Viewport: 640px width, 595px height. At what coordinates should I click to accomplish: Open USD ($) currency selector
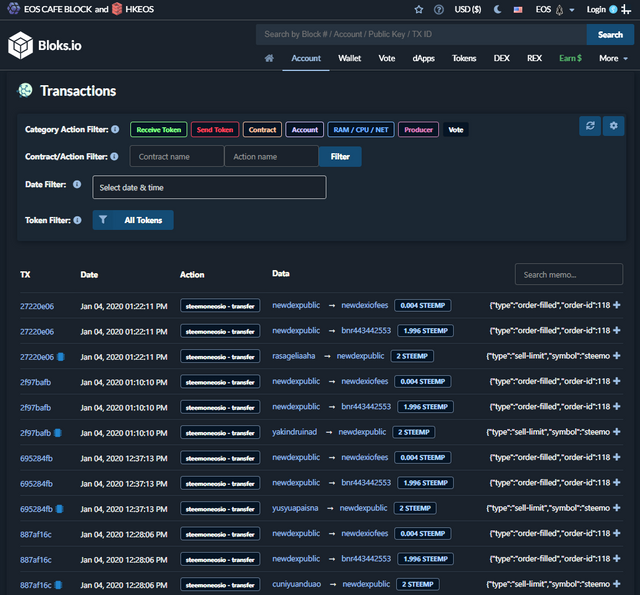468,9
